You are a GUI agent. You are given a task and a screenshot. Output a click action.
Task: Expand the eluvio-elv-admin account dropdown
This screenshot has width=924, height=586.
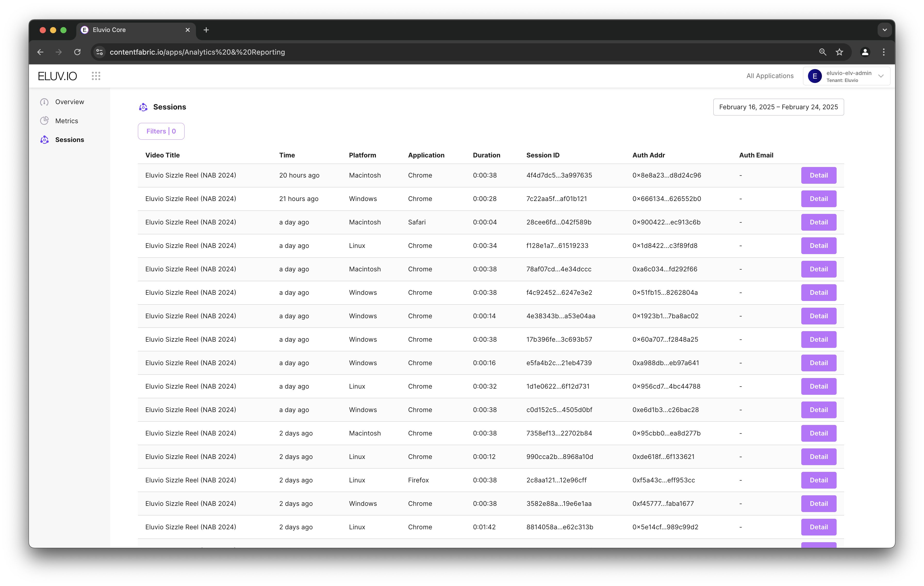point(881,76)
